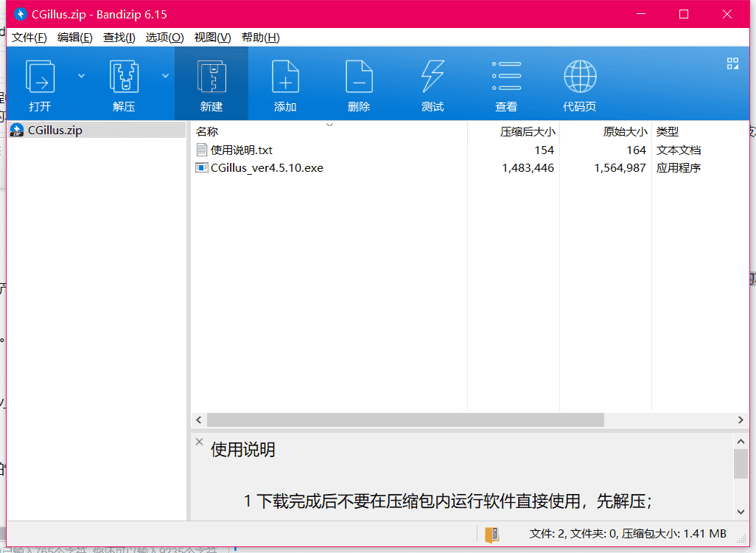This screenshot has width=756, height=553.
Task: Click the Extract (解压) toolbar icon
Action: coord(124,76)
